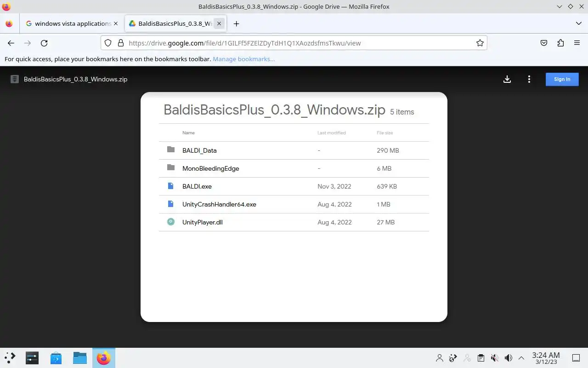This screenshot has height=368, width=588.
Task: Open the Firefox View pinned button
Action: tap(9, 23)
